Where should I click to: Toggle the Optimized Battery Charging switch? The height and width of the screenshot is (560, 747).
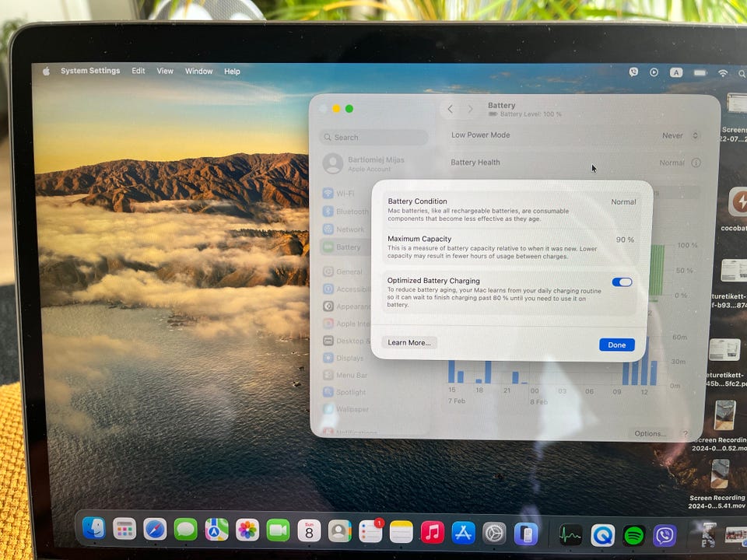(622, 282)
